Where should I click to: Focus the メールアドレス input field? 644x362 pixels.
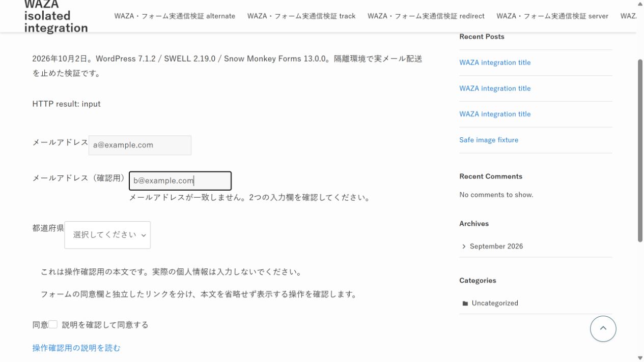pos(140,145)
